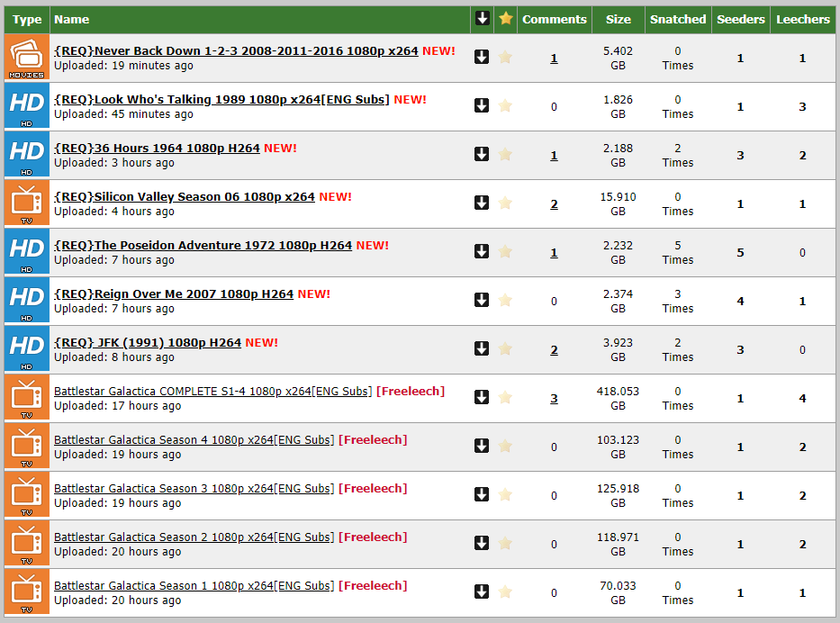This screenshot has width=840, height=623.
Task: Click the Comments column header
Action: pos(554,19)
